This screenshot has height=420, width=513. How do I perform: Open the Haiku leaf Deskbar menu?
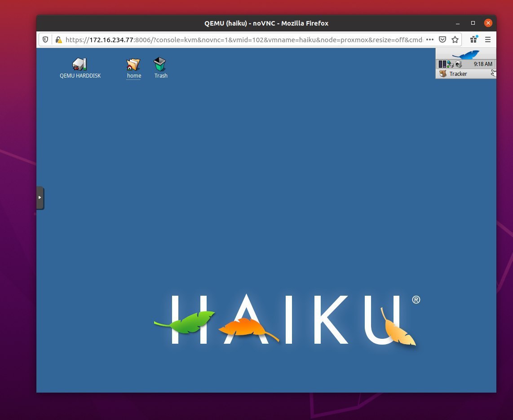tap(465, 54)
